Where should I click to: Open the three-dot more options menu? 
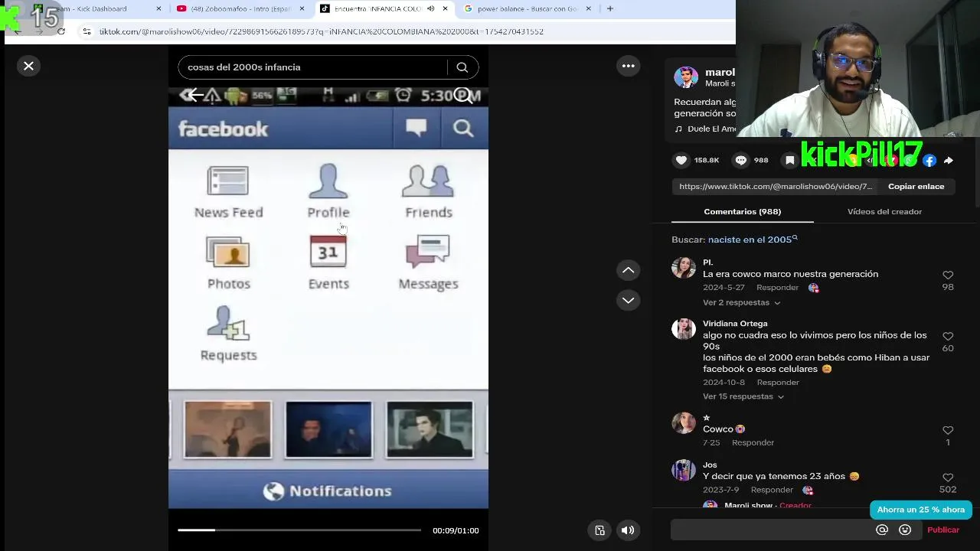click(x=628, y=66)
